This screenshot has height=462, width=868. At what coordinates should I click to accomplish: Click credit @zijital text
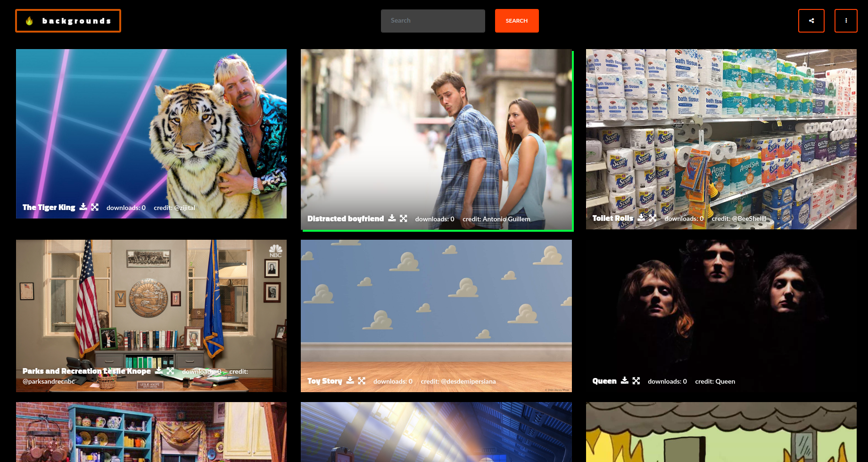pos(174,208)
